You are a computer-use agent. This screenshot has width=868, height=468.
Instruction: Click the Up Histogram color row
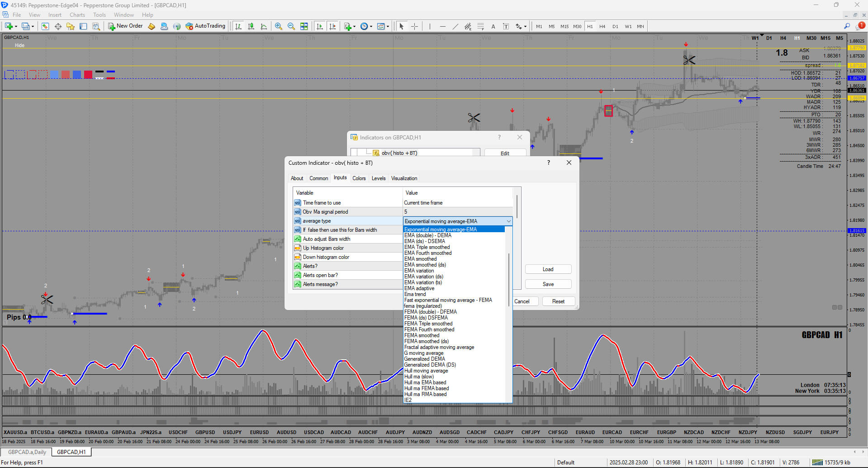(x=323, y=248)
